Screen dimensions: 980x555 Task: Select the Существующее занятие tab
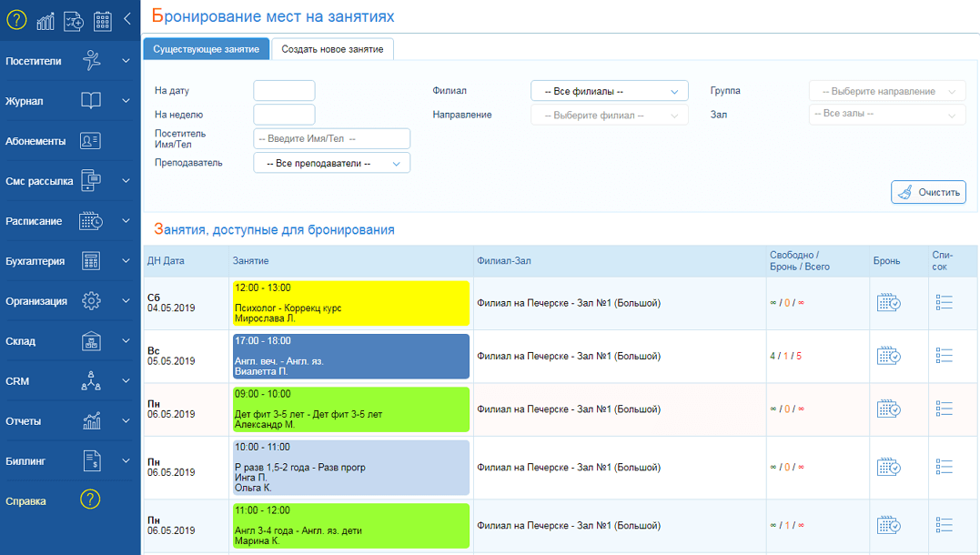coord(207,49)
